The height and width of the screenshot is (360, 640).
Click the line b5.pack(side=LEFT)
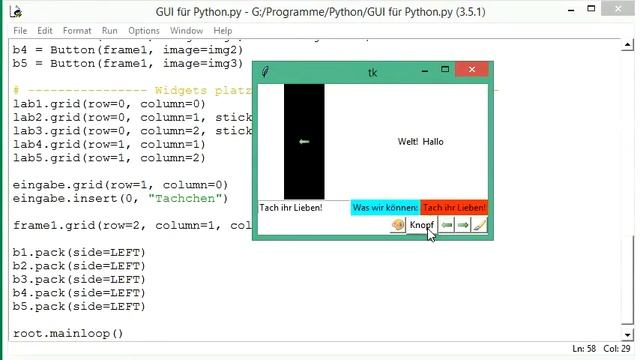[x=79, y=307]
